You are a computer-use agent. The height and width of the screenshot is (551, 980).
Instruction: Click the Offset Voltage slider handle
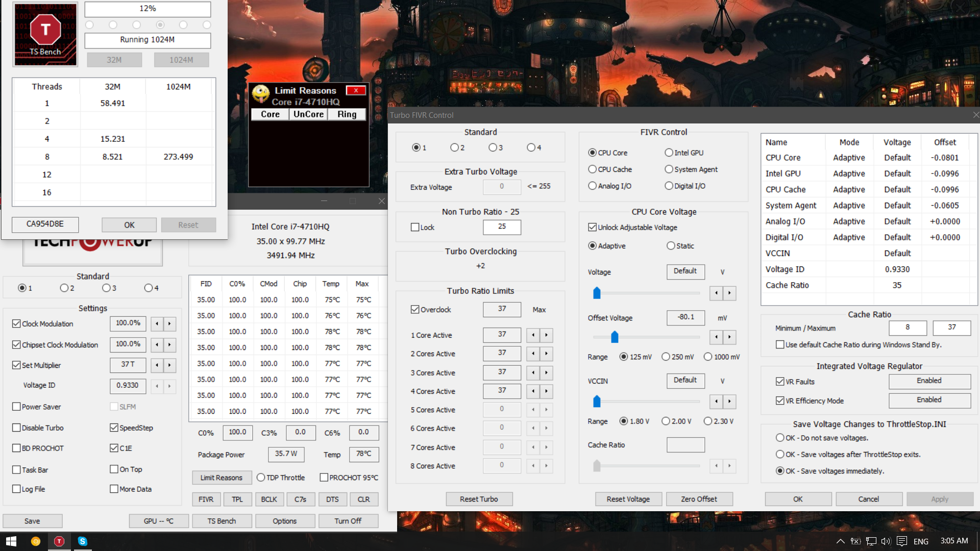(x=615, y=337)
